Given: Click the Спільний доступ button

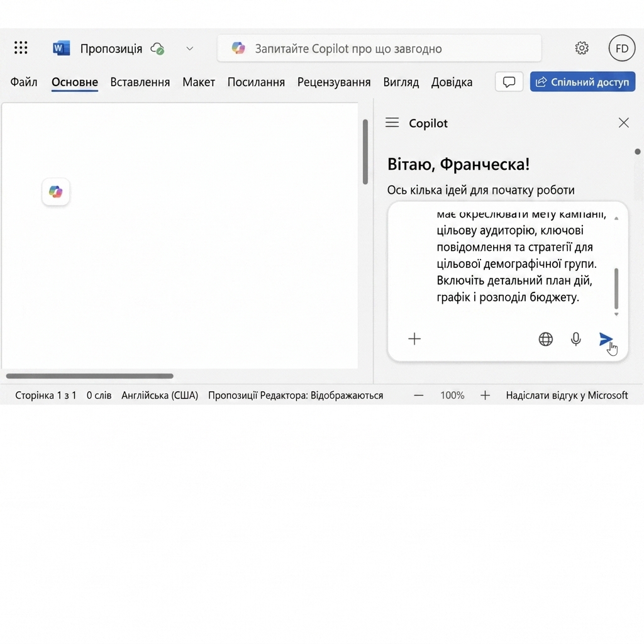Looking at the screenshot, I should point(582,82).
